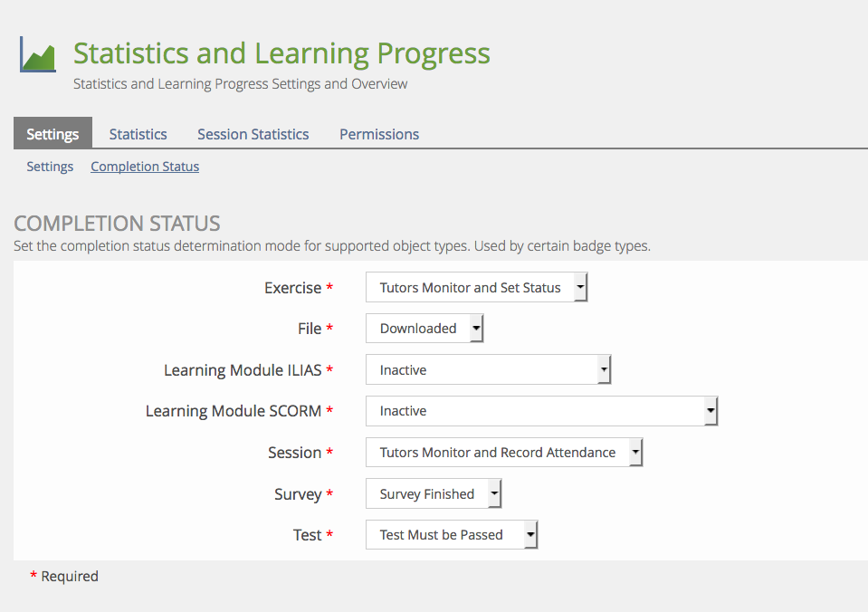Click the Session field label

(x=294, y=453)
